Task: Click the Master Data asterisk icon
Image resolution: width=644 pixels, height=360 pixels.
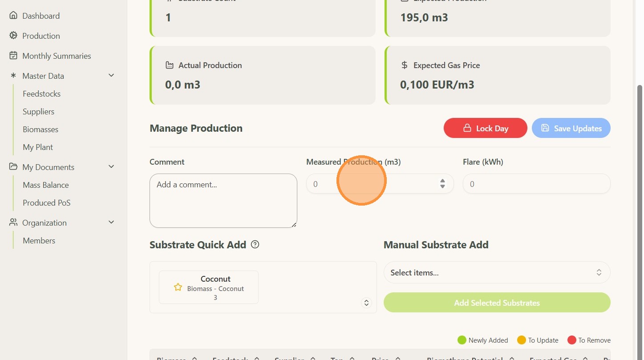Action: pyautogui.click(x=13, y=76)
